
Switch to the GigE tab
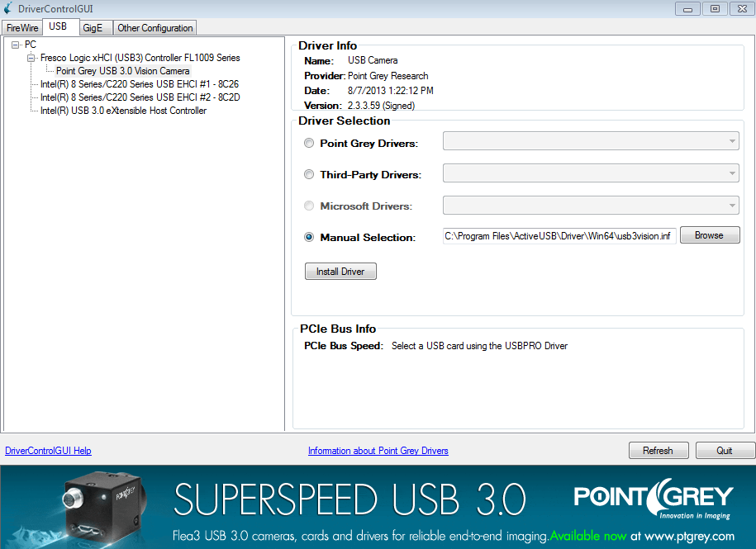click(x=93, y=28)
